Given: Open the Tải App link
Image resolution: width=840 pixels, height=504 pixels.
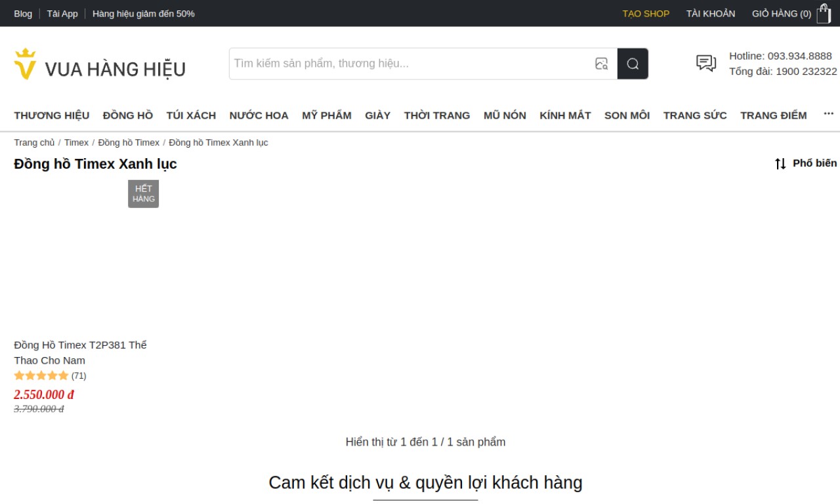Looking at the screenshot, I should click(x=62, y=13).
